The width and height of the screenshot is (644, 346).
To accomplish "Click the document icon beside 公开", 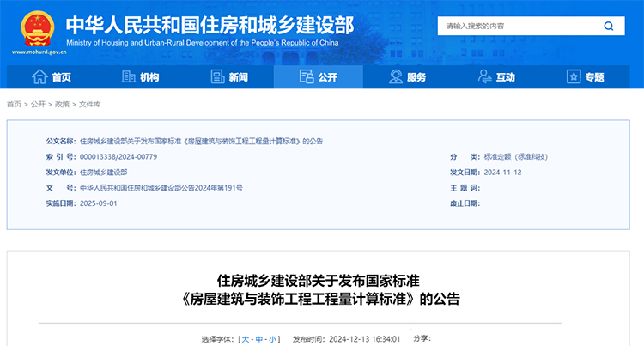I will click(x=307, y=76).
